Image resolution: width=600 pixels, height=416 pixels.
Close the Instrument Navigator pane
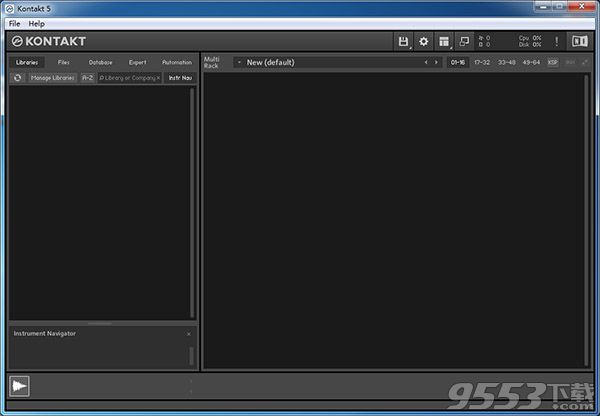pyautogui.click(x=189, y=334)
